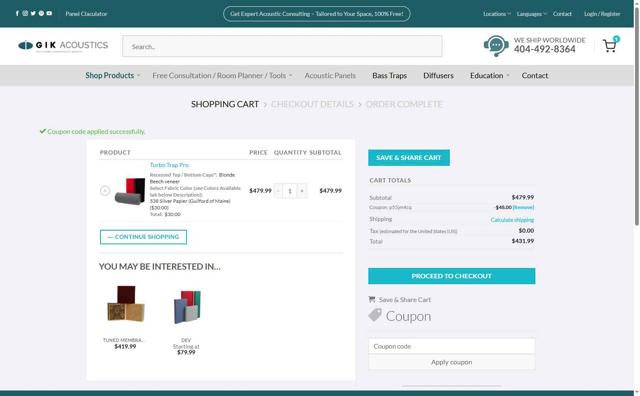Click small cart icon beside Save & Share Cart
This screenshot has height=396, width=640.
pyautogui.click(x=372, y=299)
